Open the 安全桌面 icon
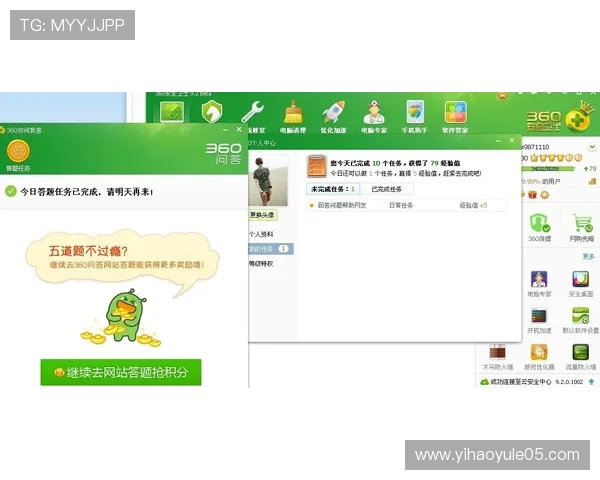The width and height of the screenshot is (600, 480). pos(580,279)
